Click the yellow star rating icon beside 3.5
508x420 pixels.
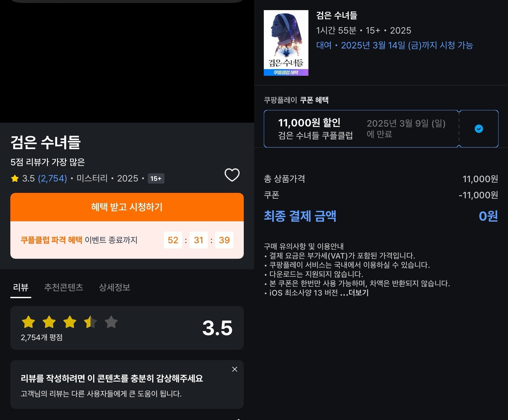coord(15,179)
